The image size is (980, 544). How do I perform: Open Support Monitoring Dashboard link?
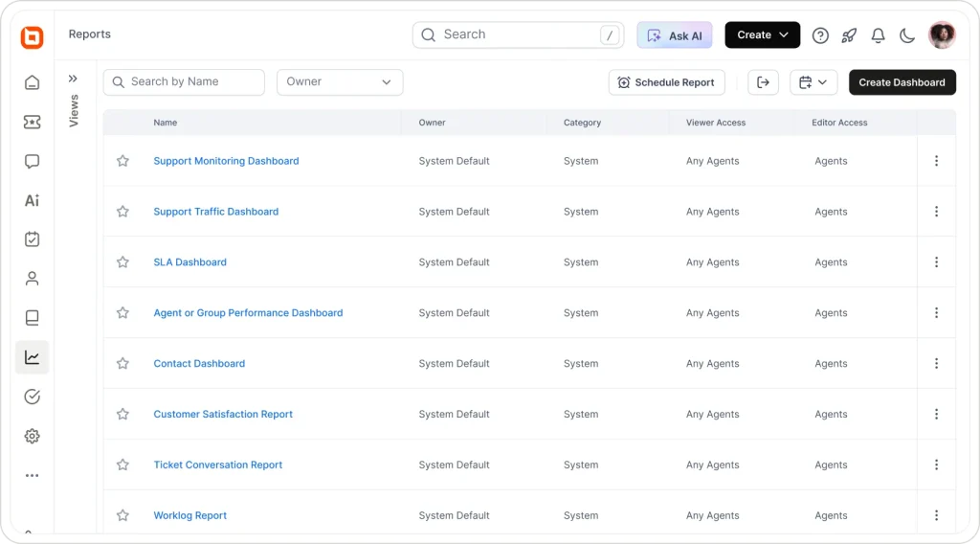pos(226,161)
